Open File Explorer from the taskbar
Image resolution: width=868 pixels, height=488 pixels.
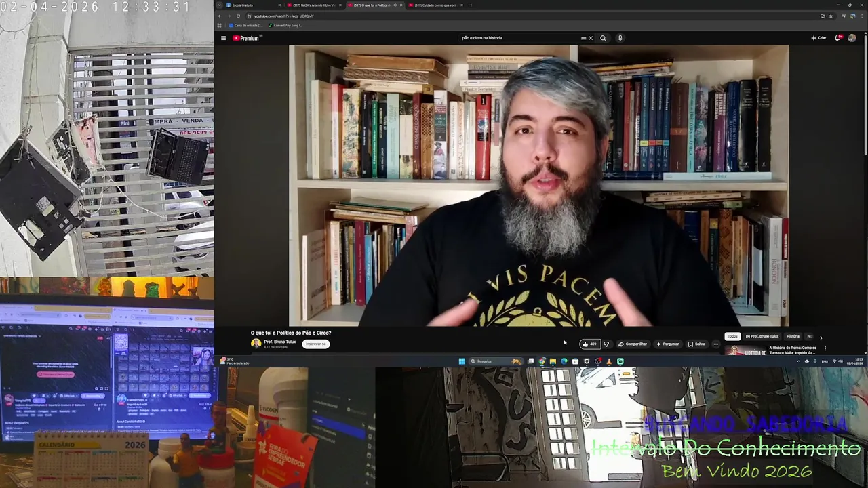[553, 361]
